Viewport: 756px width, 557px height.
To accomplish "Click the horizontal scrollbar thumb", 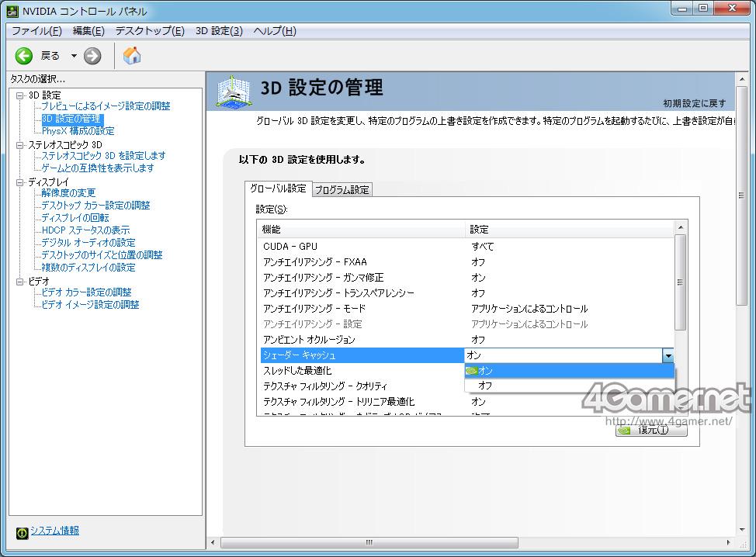I will pyautogui.click(x=369, y=542).
